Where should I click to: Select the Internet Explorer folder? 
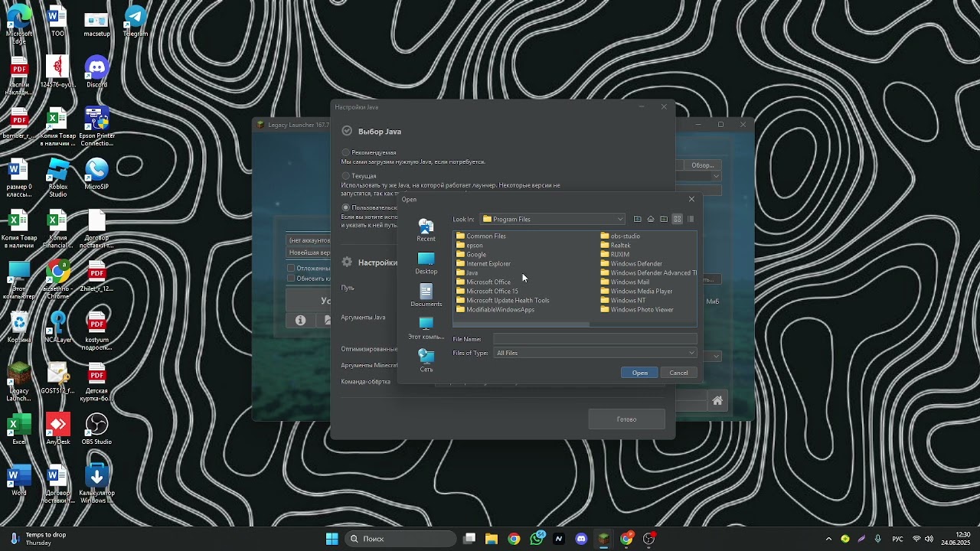coord(483,263)
